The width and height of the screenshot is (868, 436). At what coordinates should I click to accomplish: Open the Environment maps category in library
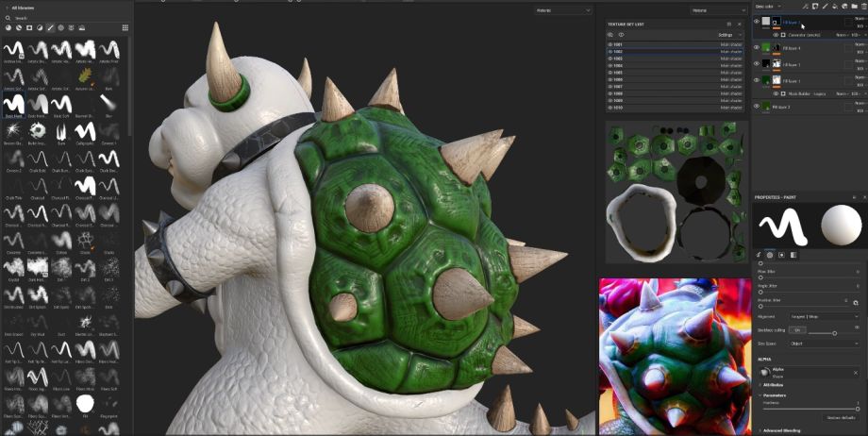click(82, 27)
